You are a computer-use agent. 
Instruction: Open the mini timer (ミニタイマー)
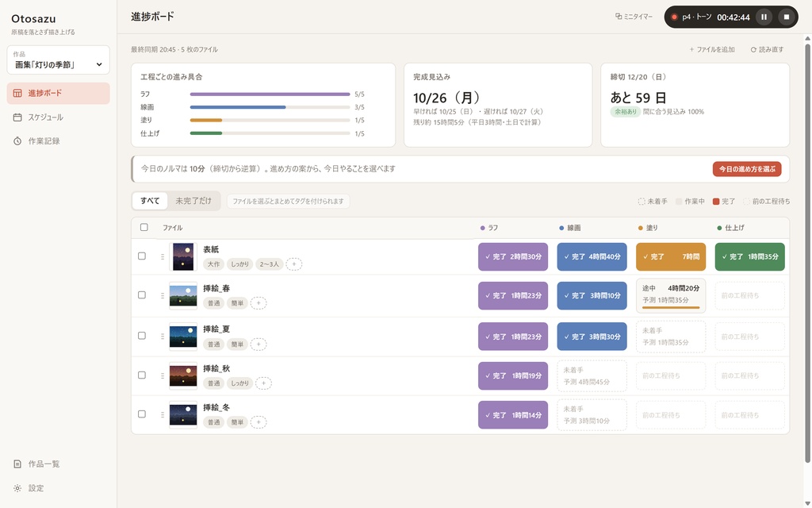pyautogui.click(x=634, y=17)
